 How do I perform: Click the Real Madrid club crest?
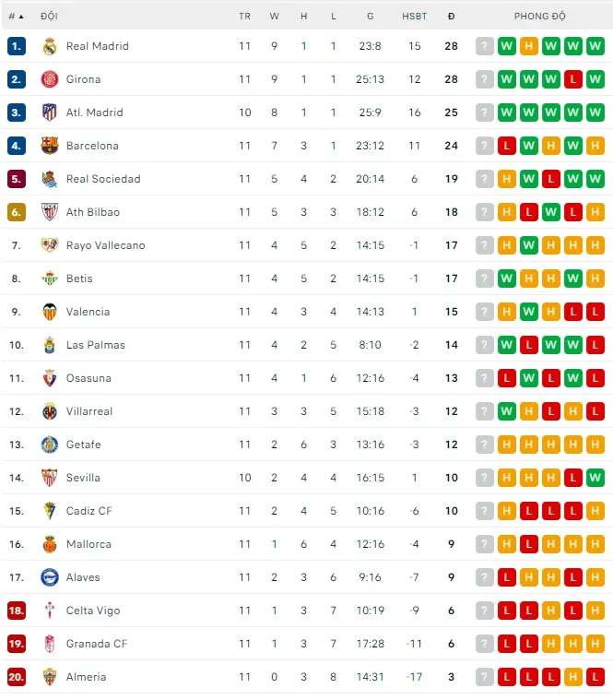[50, 46]
